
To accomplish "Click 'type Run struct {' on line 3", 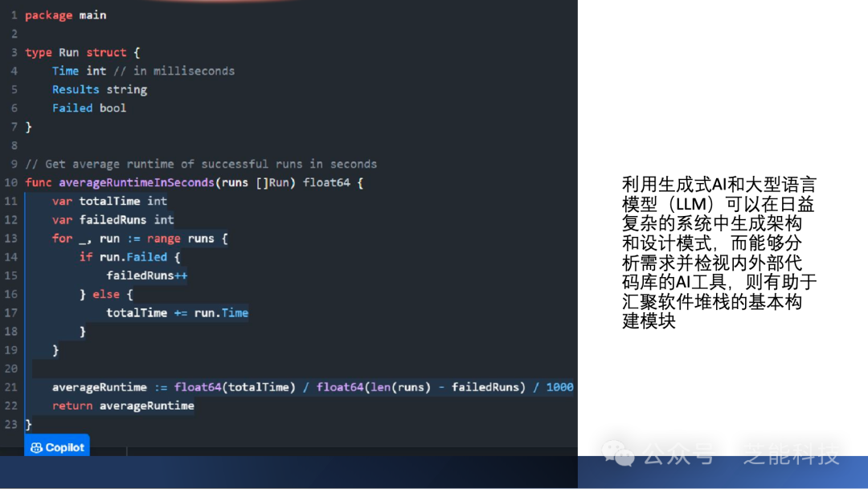I will [x=83, y=52].
